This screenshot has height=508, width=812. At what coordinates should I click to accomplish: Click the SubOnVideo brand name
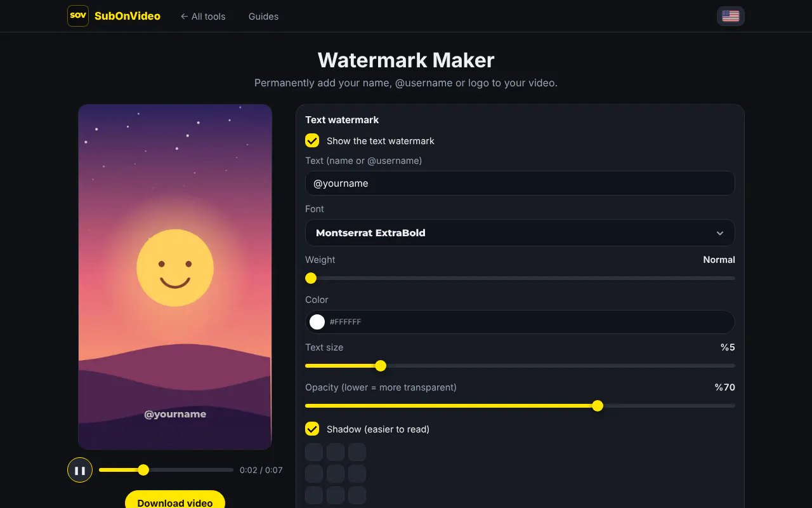coord(128,17)
